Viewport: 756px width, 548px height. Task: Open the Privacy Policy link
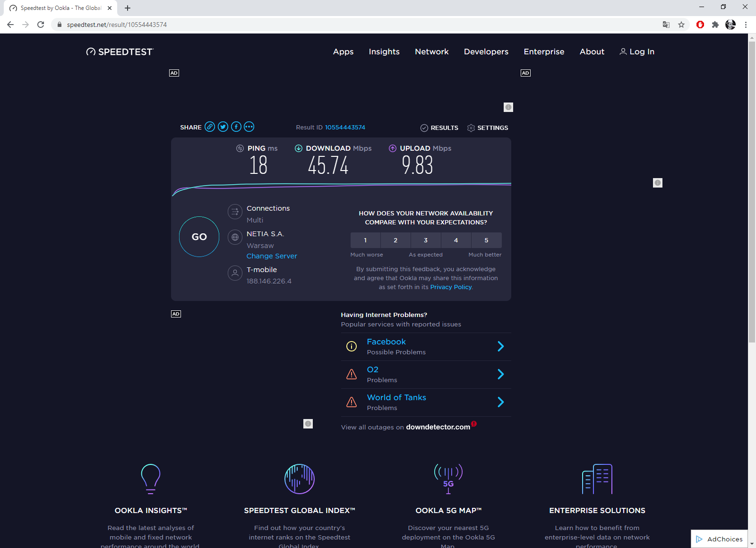point(451,287)
